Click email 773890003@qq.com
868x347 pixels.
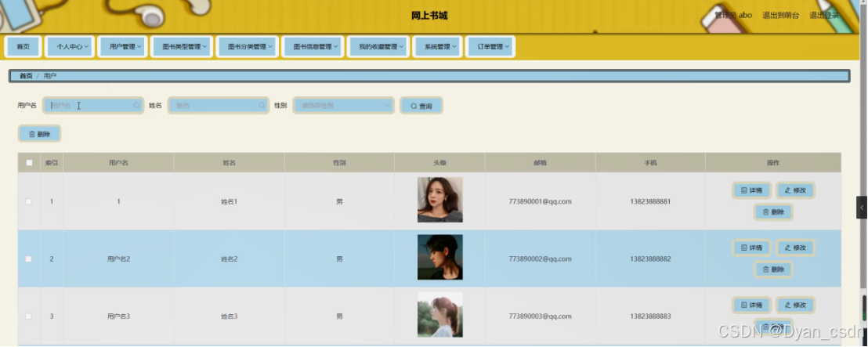(541, 316)
